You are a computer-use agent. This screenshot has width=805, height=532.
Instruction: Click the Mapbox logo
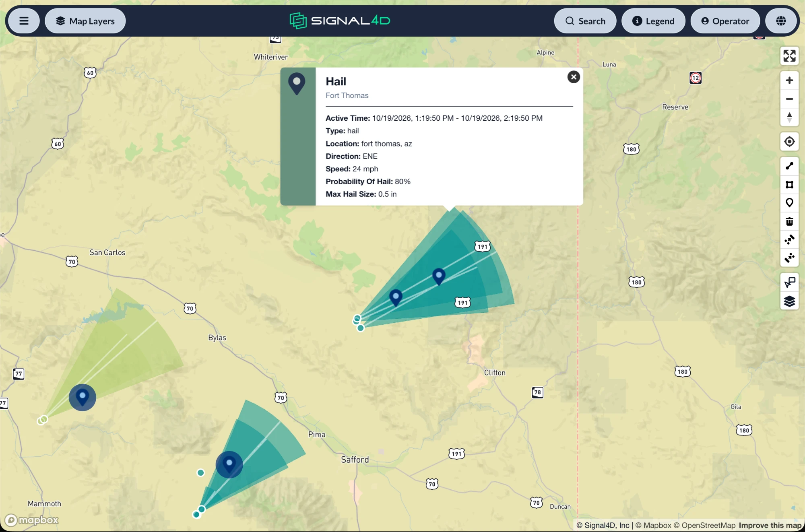(x=32, y=520)
